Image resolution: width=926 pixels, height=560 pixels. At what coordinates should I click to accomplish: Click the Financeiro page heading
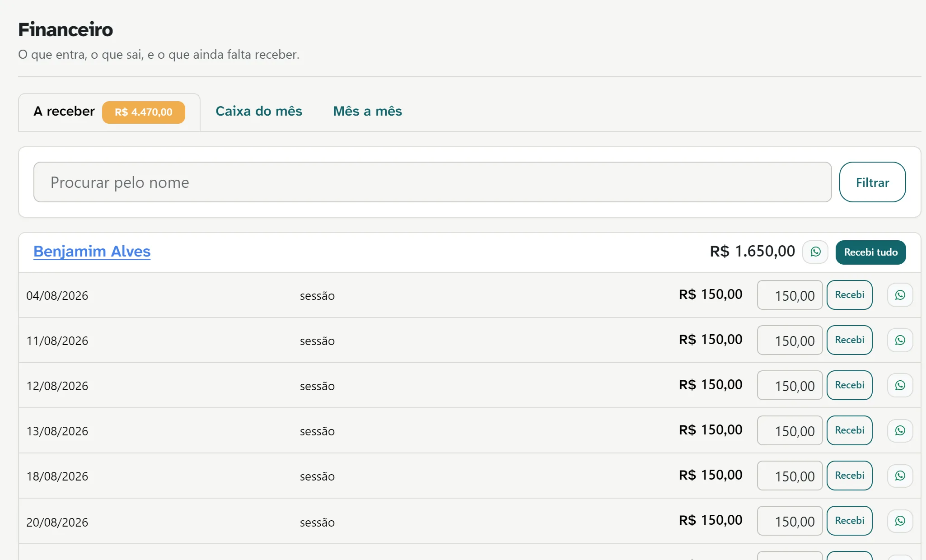[x=65, y=29]
